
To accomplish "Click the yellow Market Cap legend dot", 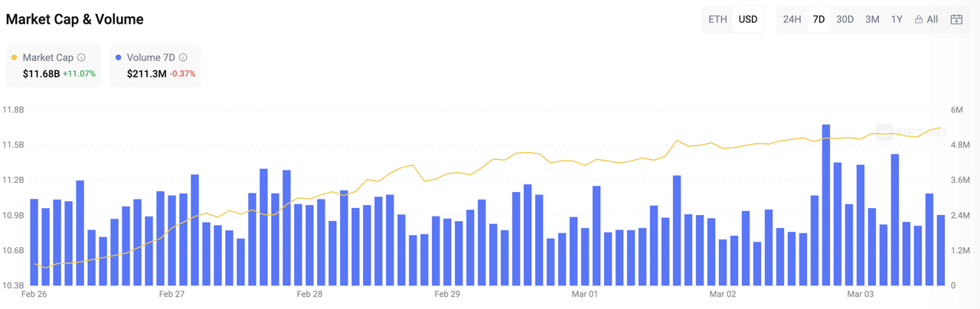I will point(14,57).
